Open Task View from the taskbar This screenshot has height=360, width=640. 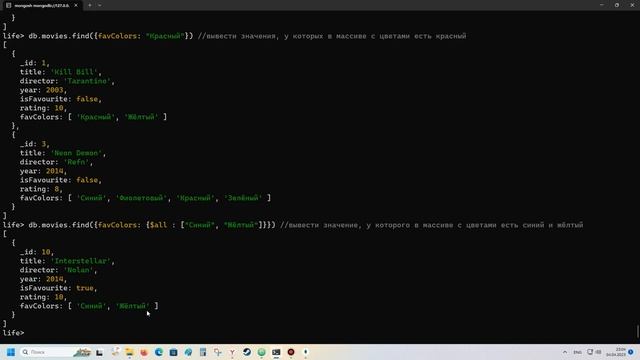pyautogui.click(x=100, y=352)
